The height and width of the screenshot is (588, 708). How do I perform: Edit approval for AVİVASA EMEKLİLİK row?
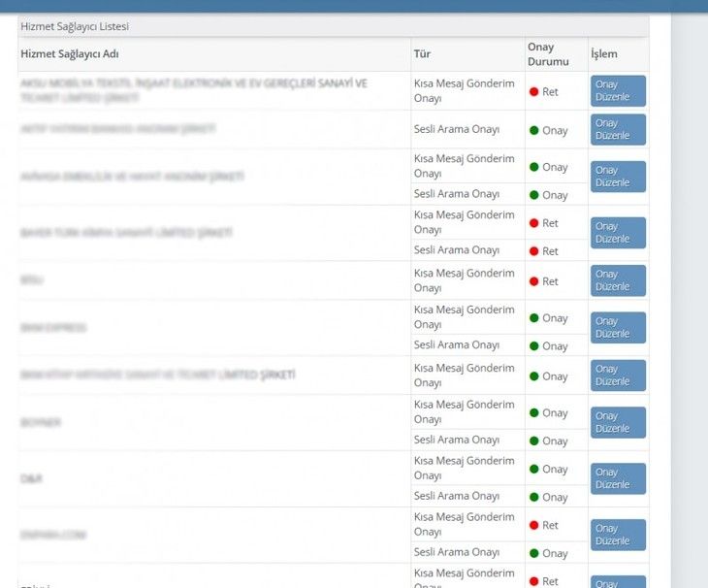coord(617,177)
